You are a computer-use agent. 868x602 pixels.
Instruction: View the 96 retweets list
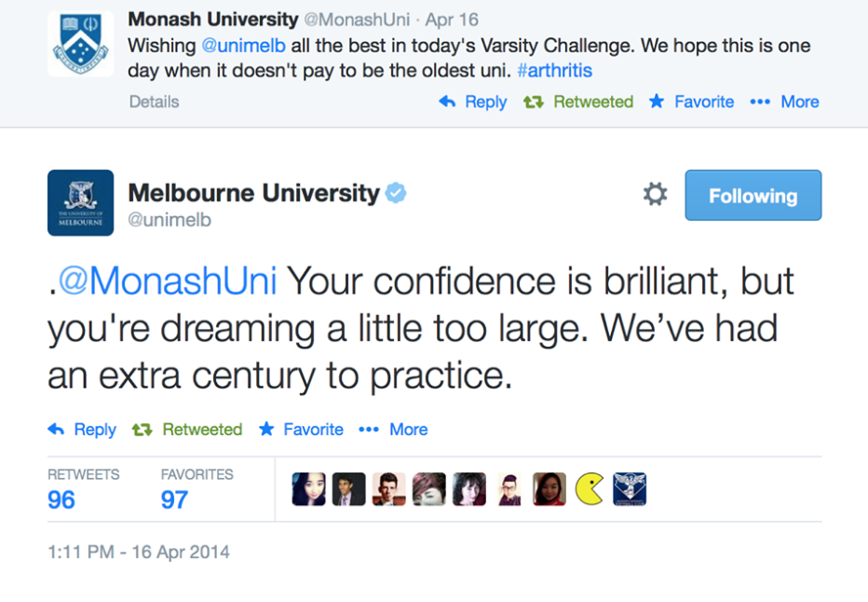click(61, 499)
